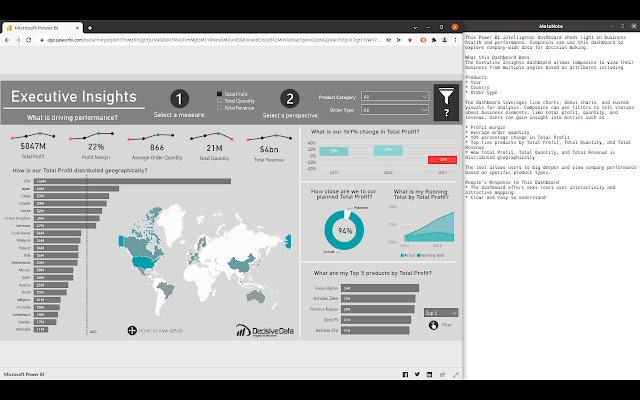Click the browser address bar URL
The image size is (640, 400).
(214, 40)
